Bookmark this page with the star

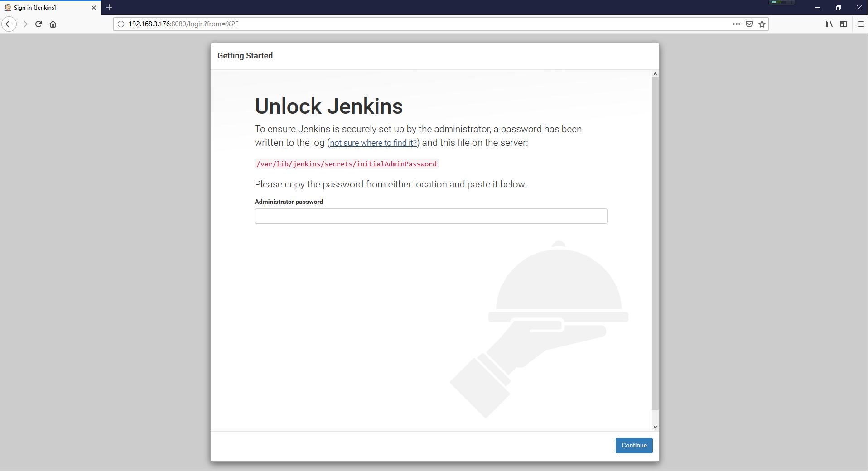pyautogui.click(x=762, y=24)
